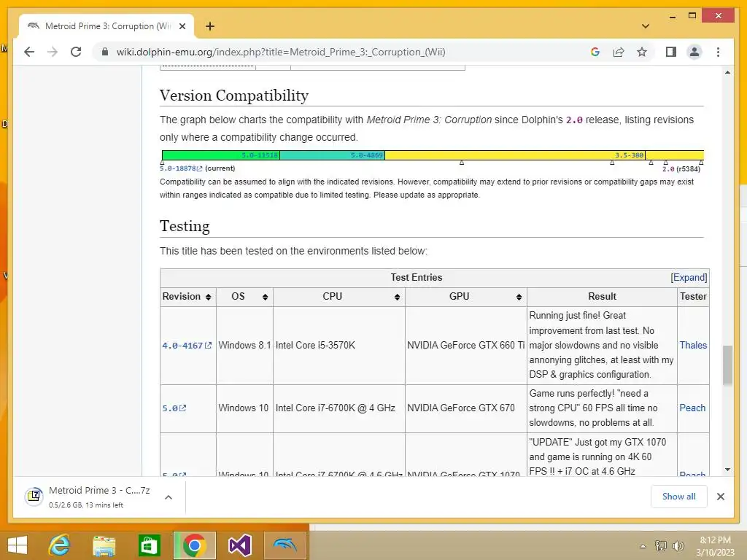
Task: Open the 5.0 revision link for GTX 670 row
Action: [174, 408]
